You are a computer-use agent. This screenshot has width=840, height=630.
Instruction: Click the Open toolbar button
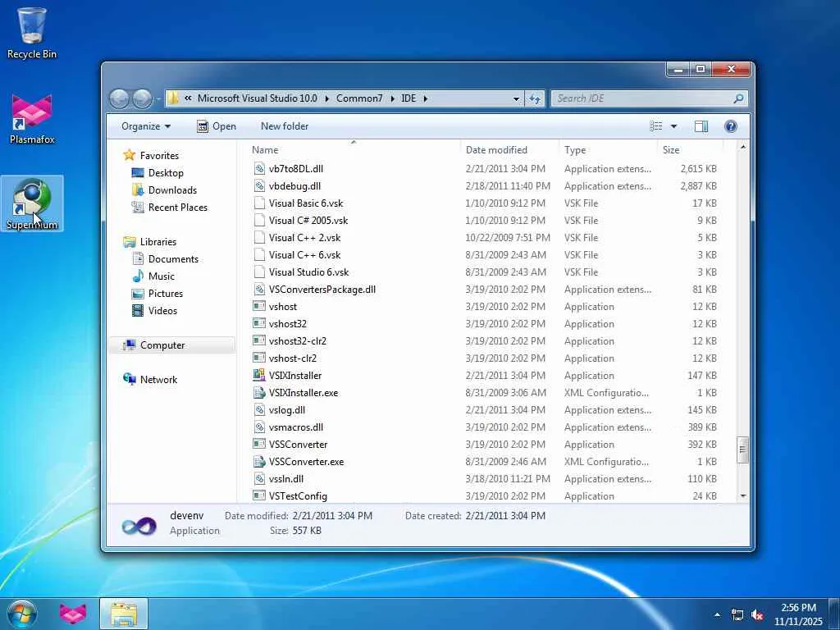217,126
